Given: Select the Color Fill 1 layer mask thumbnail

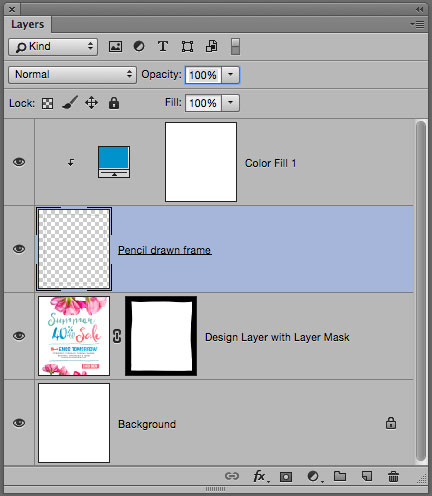Looking at the screenshot, I should tap(201, 162).
